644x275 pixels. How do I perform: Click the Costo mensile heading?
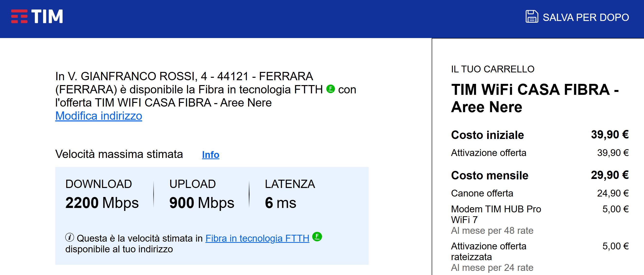coord(489,175)
